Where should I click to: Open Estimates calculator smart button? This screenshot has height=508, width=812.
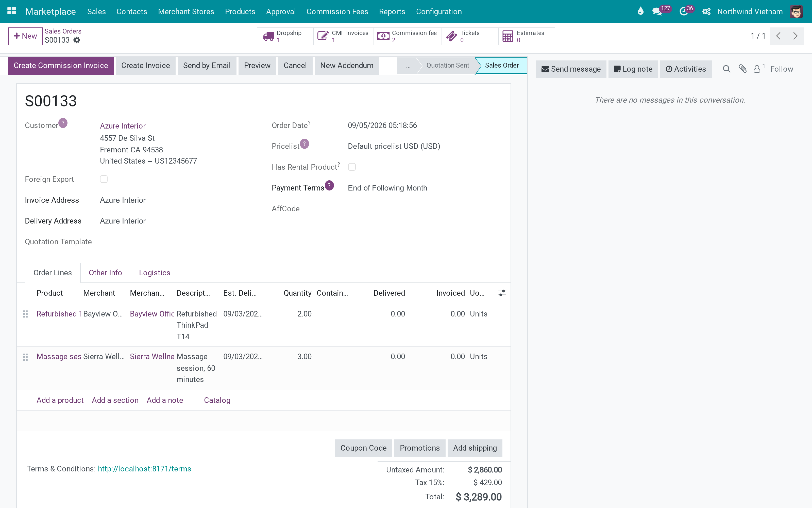[x=527, y=36]
